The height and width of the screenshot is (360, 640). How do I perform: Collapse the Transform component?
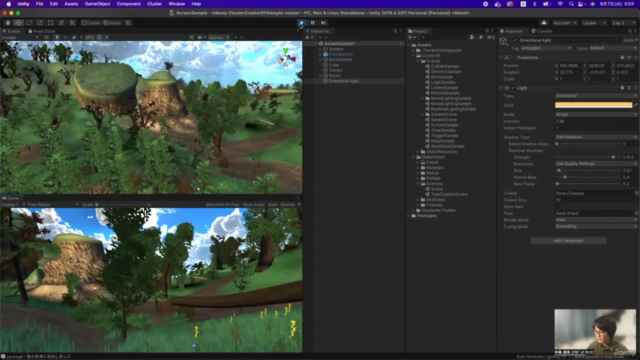point(501,58)
